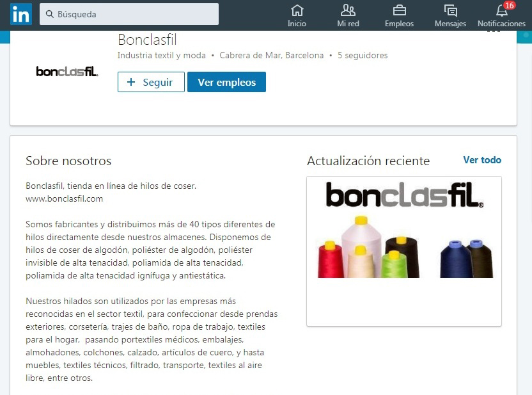This screenshot has width=532, height=395.
Task: Open the Ver todo link
Action: [x=482, y=160]
